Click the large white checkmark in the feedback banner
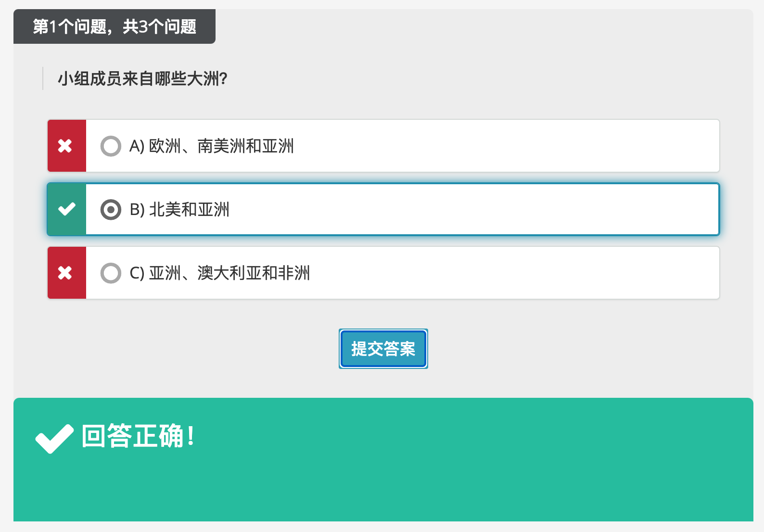Viewport: 764px width, 532px height. [x=54, y=438]
